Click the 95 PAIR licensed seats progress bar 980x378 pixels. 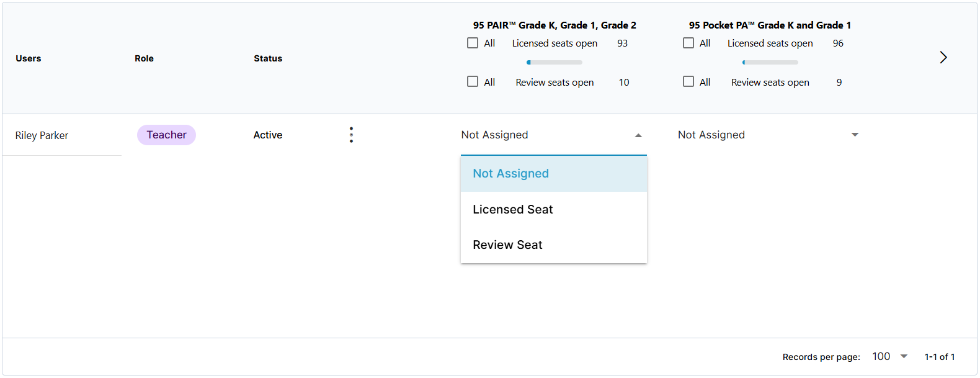pos(555,62)
